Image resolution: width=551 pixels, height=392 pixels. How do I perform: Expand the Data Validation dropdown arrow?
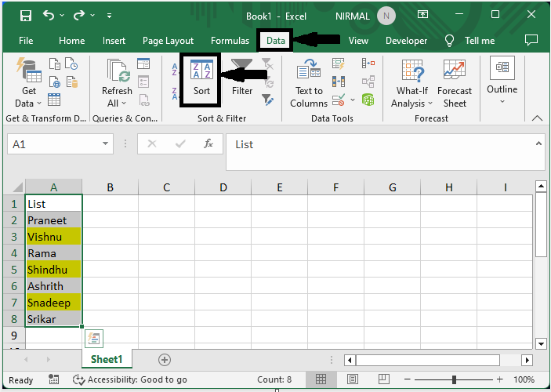(353, 100)
